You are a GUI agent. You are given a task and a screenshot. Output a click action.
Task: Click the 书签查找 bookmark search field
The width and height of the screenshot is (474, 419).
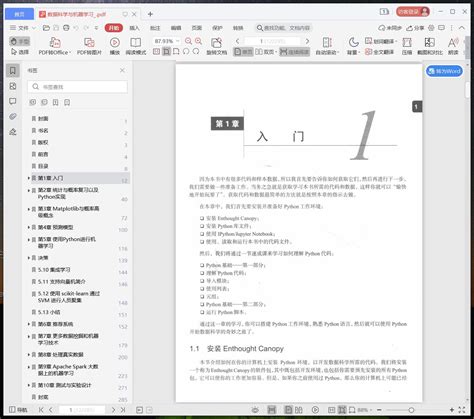[x=77, y=87]
